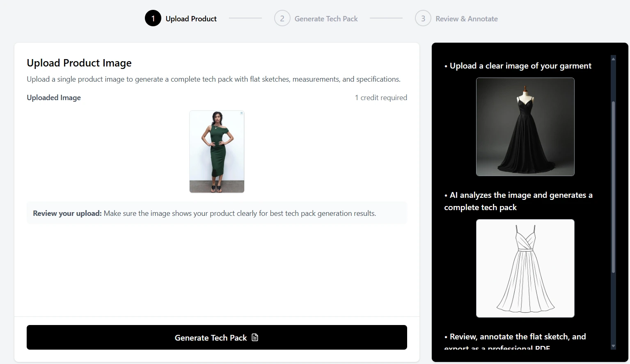Image resolution: width=630 pixels, height=364 pixels.
Task: Click the step 3 circle icon
Action: (x=423, y=18)
